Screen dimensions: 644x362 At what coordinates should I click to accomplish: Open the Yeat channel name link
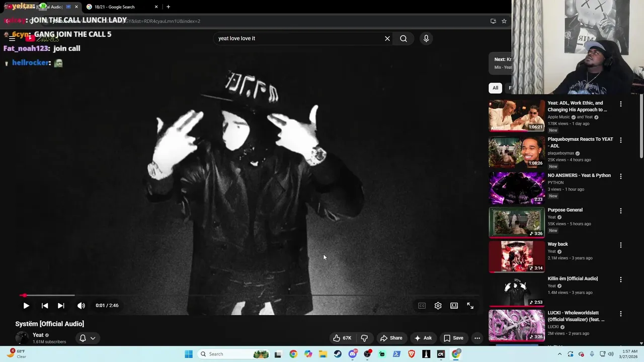pos(38,335)
